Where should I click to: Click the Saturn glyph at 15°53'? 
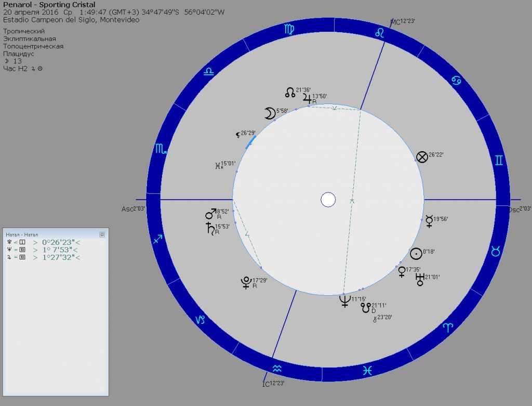(210, 228)
